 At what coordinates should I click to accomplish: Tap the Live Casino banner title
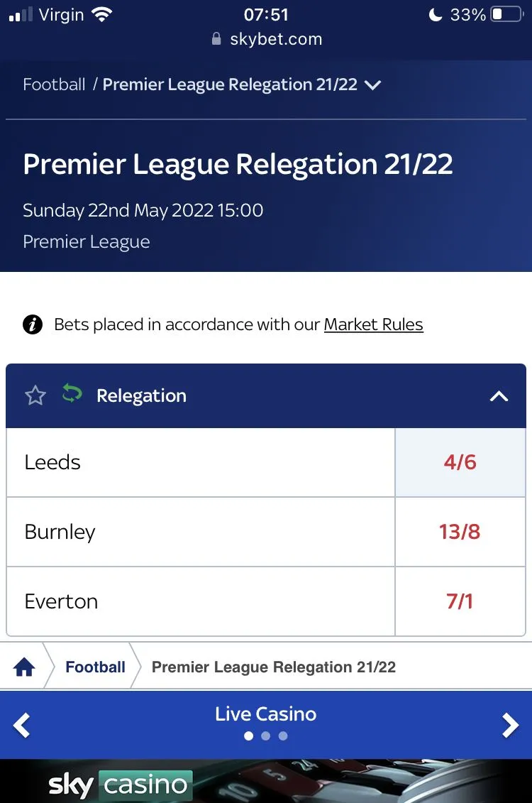(x=265, y=714)
